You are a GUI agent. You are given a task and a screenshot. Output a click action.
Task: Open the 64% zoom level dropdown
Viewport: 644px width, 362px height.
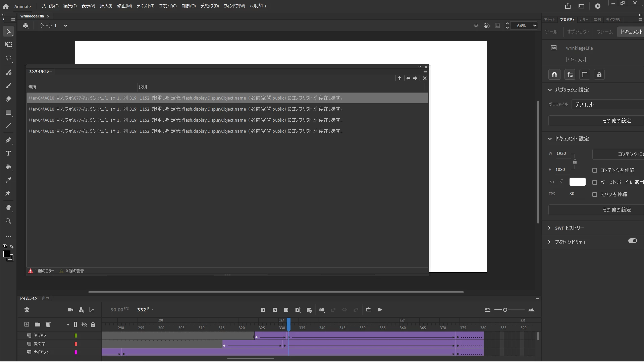[x=535, y=25]
